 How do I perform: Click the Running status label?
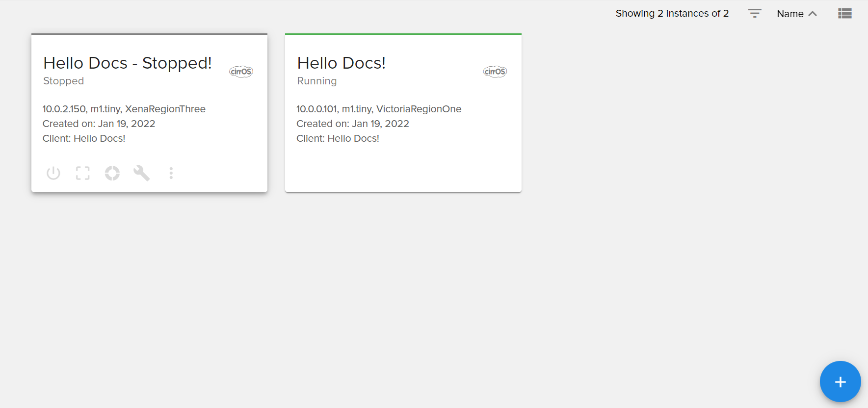317,81
